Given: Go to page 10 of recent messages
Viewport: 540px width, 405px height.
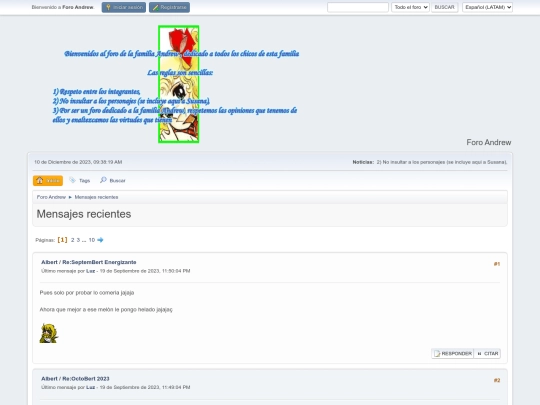Looking at the screenshot, I should (92, 240).
